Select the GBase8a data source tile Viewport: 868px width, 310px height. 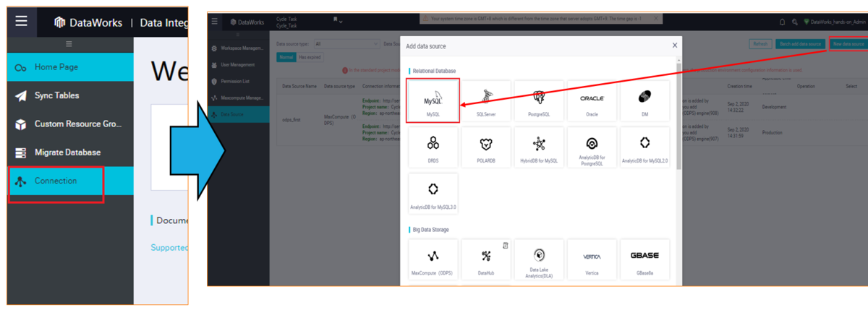[x=644, y=261]
